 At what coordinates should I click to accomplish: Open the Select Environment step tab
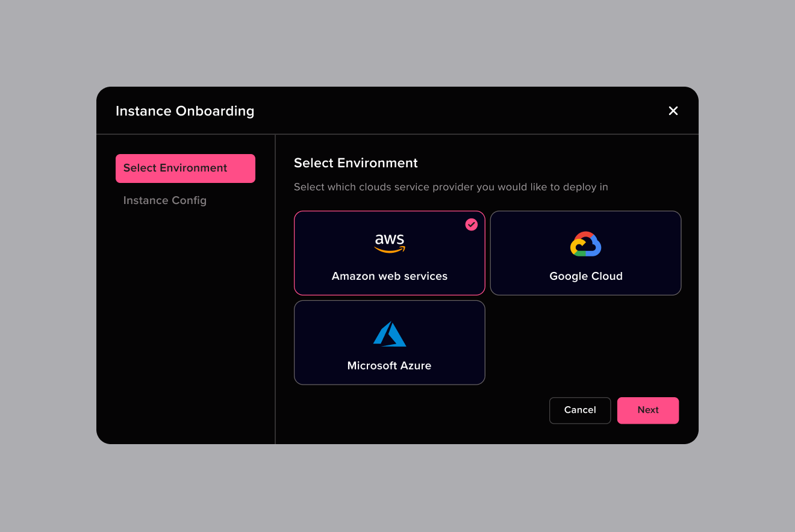pyautogui.click(x=185, y=169)
